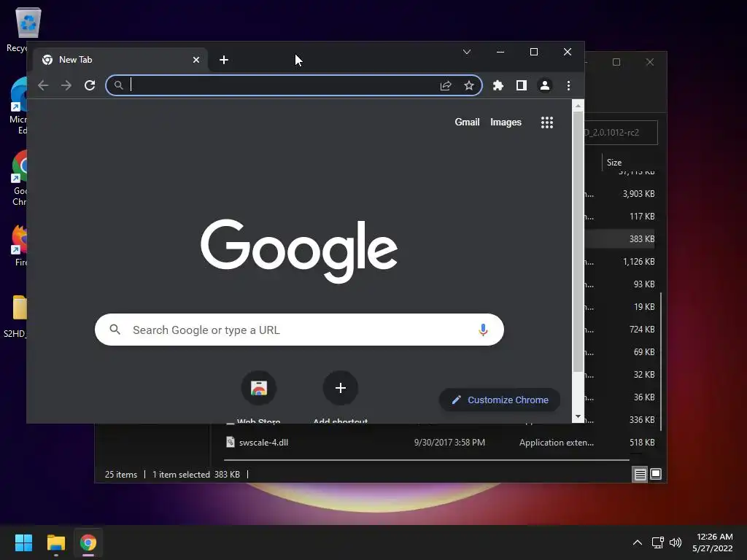Close the New Tab tab

(x=196, y=60)
